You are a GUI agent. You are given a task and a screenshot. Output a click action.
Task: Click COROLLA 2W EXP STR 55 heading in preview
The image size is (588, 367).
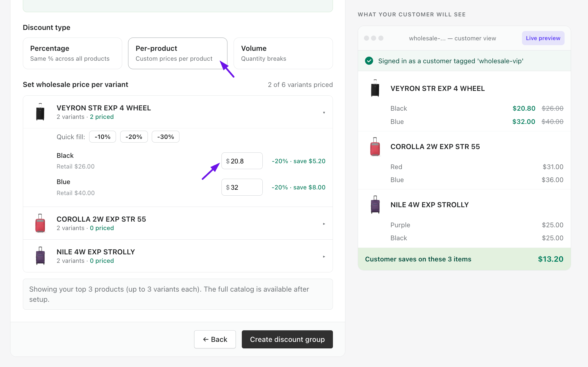[x=435, y=147]
